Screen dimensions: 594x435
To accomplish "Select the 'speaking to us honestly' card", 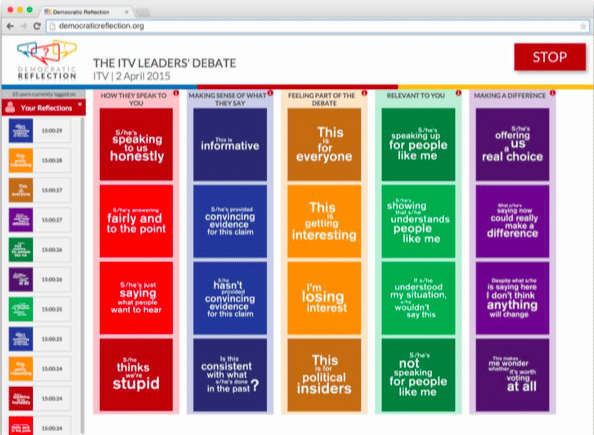I will (136, 144).
